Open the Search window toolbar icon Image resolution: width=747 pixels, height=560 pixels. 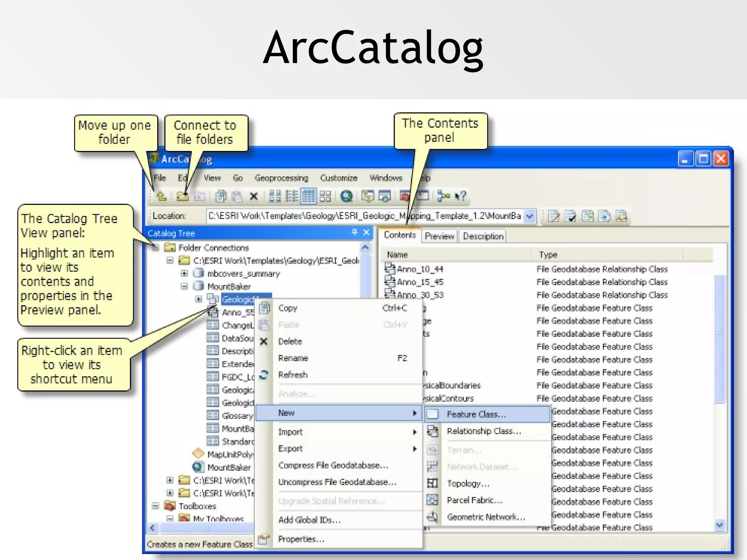(x=385, y=196)
